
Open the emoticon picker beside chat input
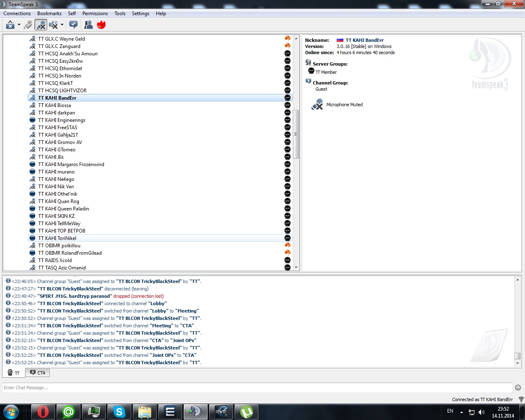pos(518,388)
